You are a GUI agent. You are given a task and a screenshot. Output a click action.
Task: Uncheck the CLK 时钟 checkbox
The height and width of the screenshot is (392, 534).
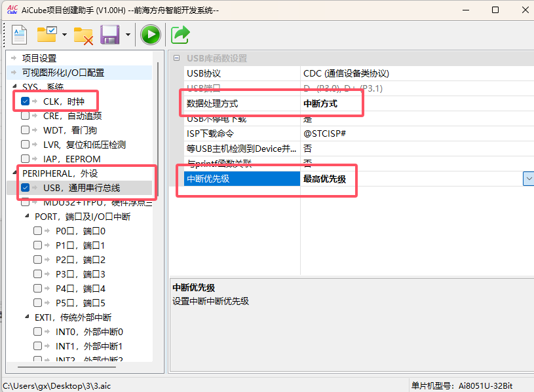click(x=25, y=101)
